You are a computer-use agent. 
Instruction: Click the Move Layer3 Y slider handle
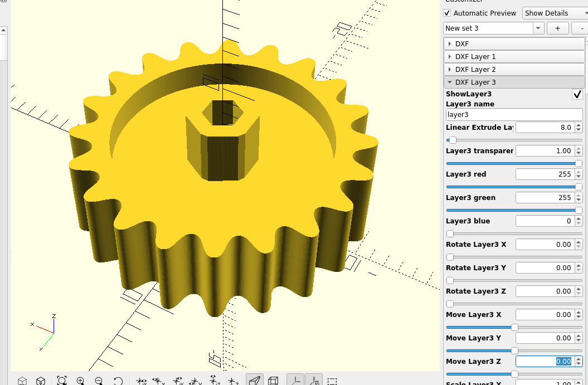click(x=514, y=350)
